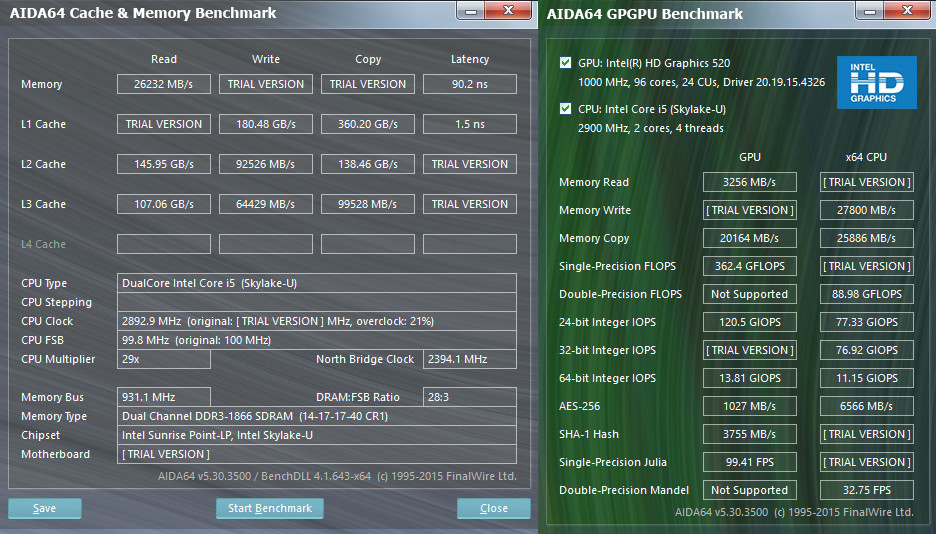Screen dimensions: 936x534
Task: Click the Close button in Cache & Memory window
Action: (x=494, y=508)
